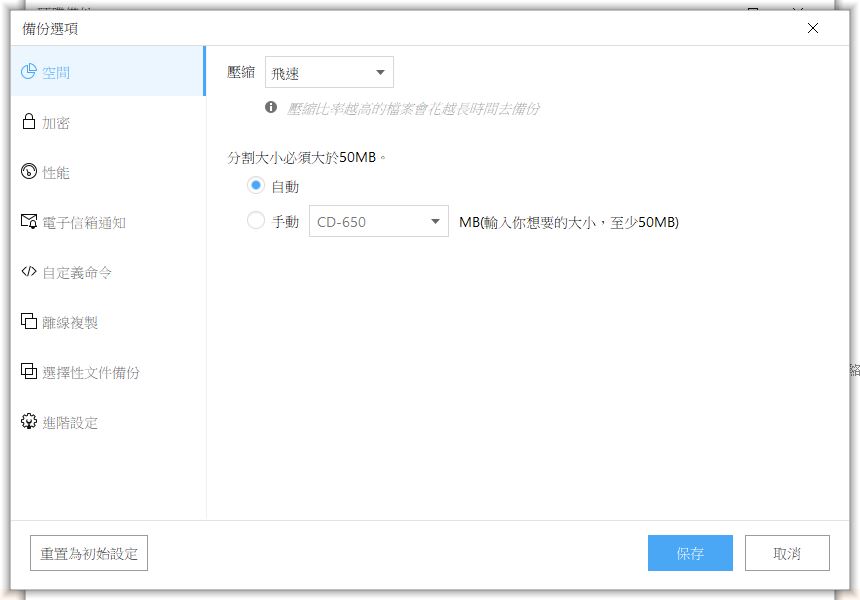860x600 pixels.
Task: Select the 手動 split size radio button
Action: point(256,220)
